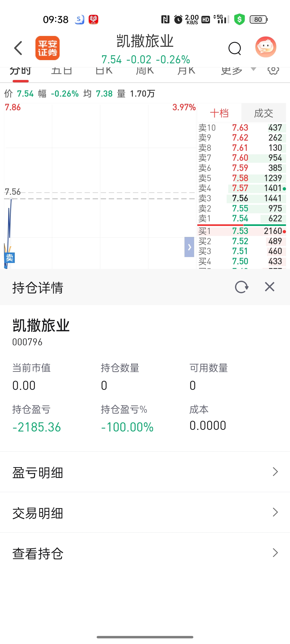Select the 卖4 price 7.57 row
This screenshot has height=644, width=290.
tap(242, 188)
